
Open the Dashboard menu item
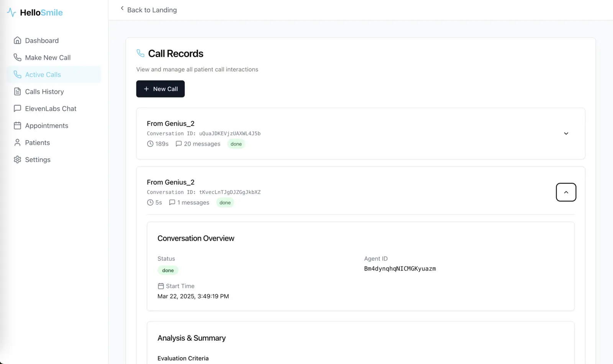(x=54, y=41)
